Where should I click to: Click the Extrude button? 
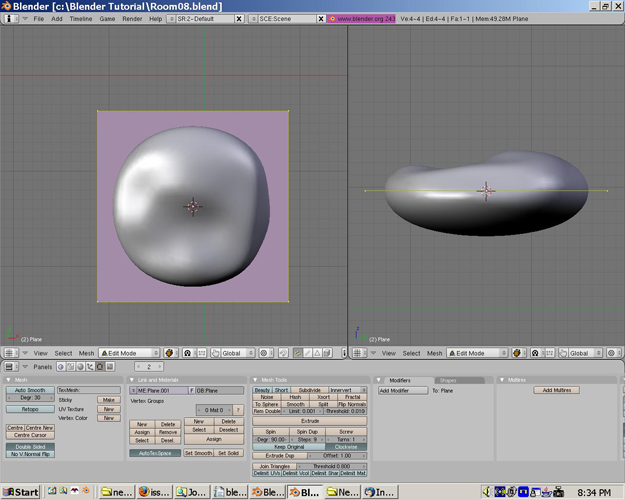coord(310,421)
